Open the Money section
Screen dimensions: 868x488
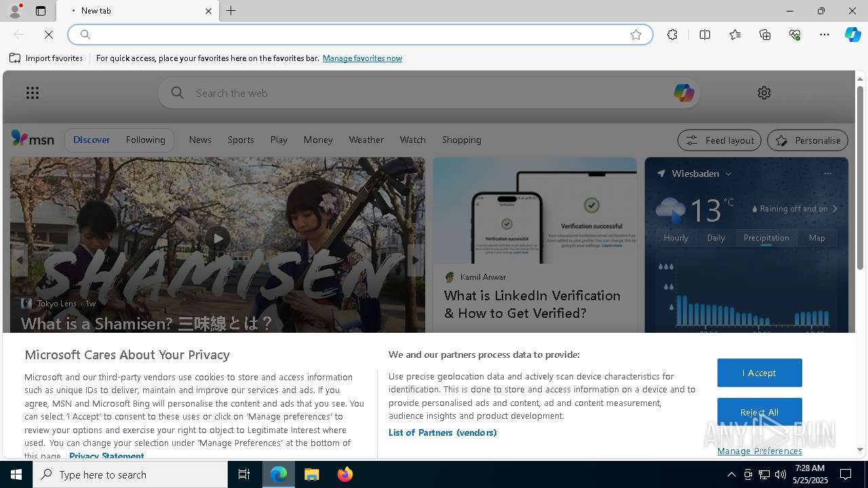pyautogui.click(x=318, y=140)
